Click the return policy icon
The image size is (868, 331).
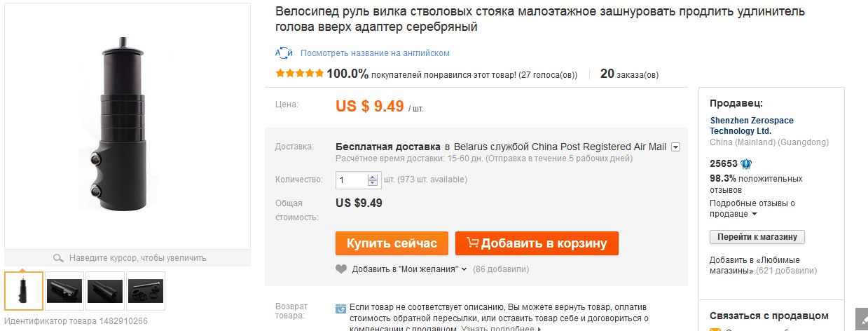point(340,309)
